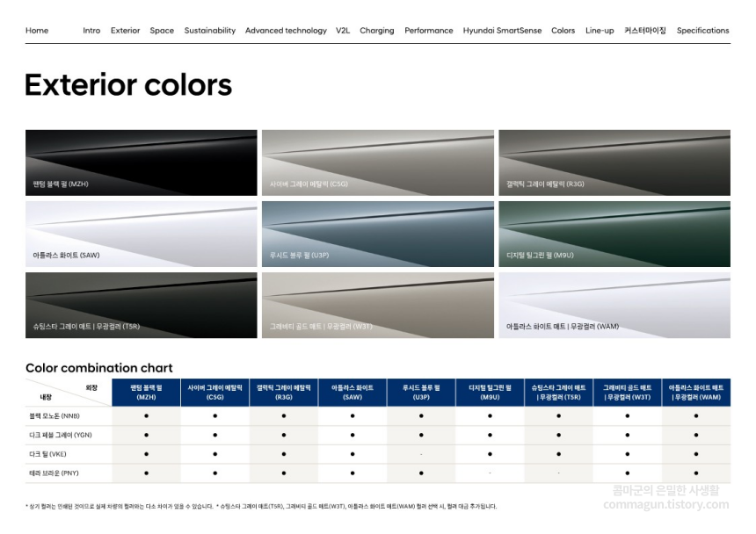Select the 사이버 그레이 메탈릭 (C5G) swatch
The width and height of the screenshot is (756, 534).
coord(377,162)
